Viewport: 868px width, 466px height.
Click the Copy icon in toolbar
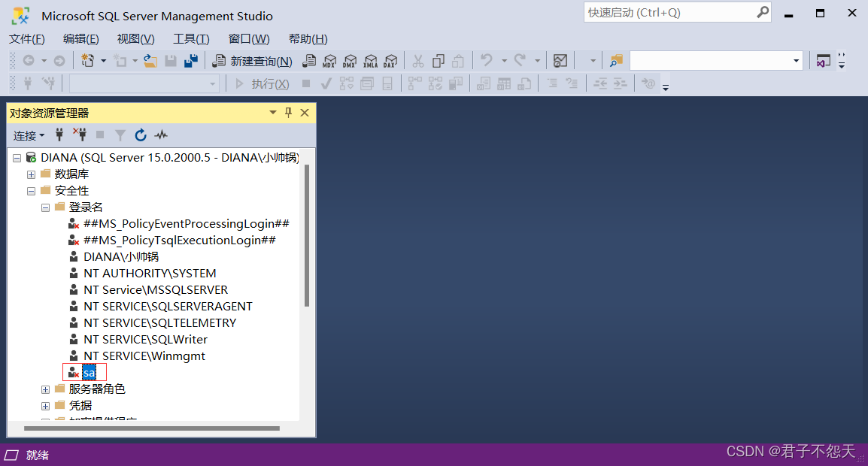point(438,60)
